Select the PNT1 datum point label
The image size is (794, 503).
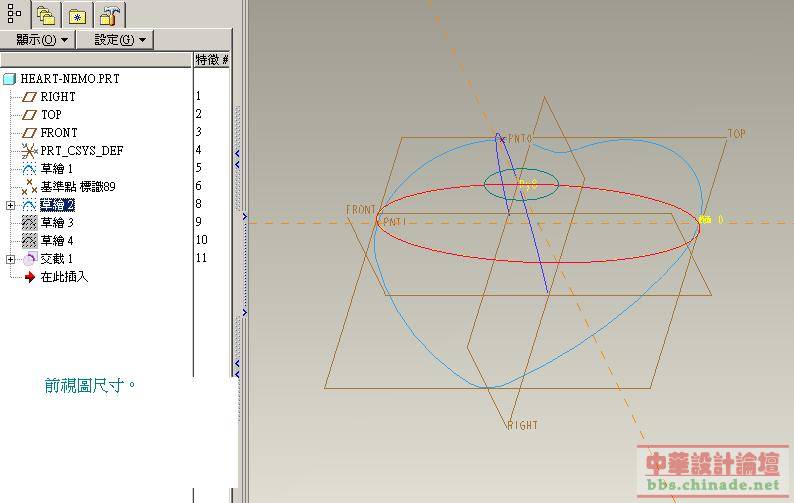[395, 222]
